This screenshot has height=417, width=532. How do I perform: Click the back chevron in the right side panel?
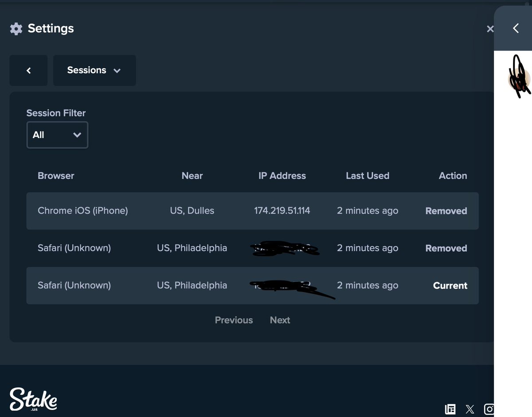click(x=516, y=28)
